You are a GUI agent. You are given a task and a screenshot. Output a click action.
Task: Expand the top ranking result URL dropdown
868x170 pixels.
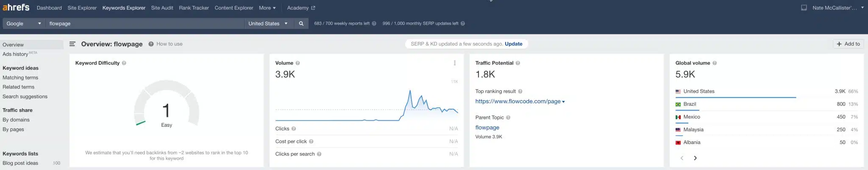[563, 102]
